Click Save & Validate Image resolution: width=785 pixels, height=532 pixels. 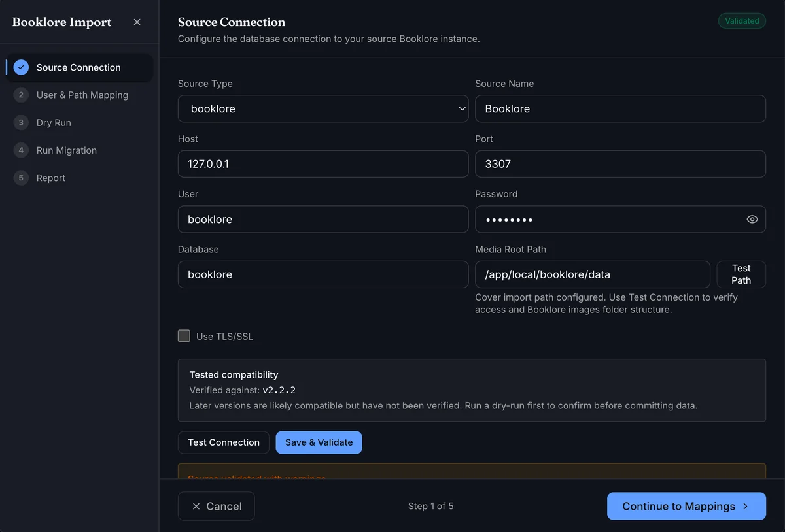tap(319, 442)
